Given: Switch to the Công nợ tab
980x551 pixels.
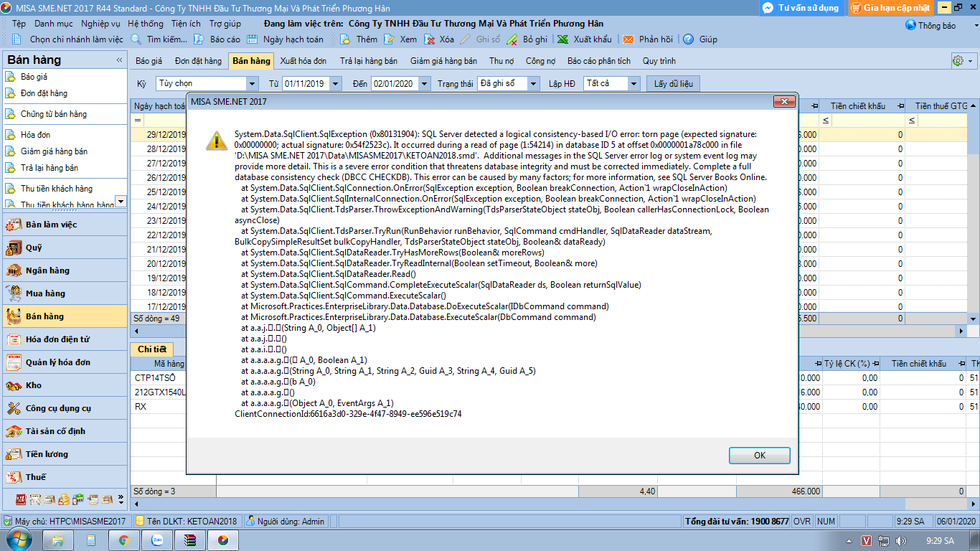Looking at the screenshot, I should [x=540, y=61].
